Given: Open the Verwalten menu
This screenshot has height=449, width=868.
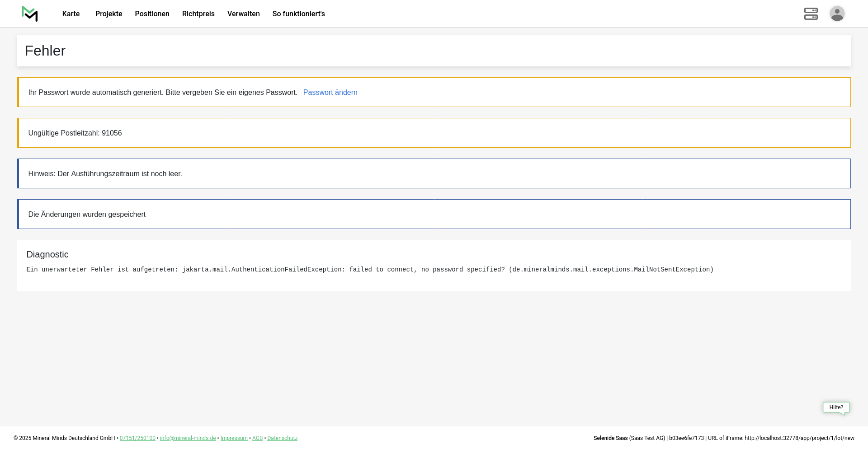Looking at the screenshot, I should click(243, 14).
